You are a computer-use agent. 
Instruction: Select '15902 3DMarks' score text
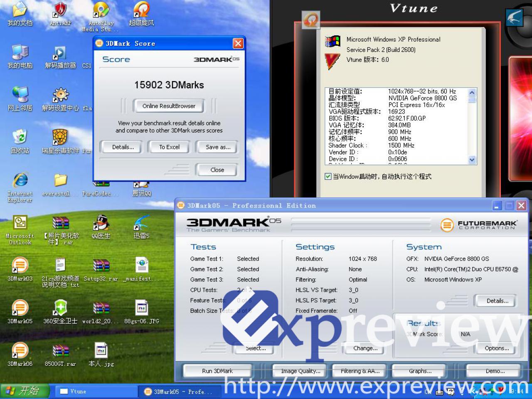pos(169,85)
